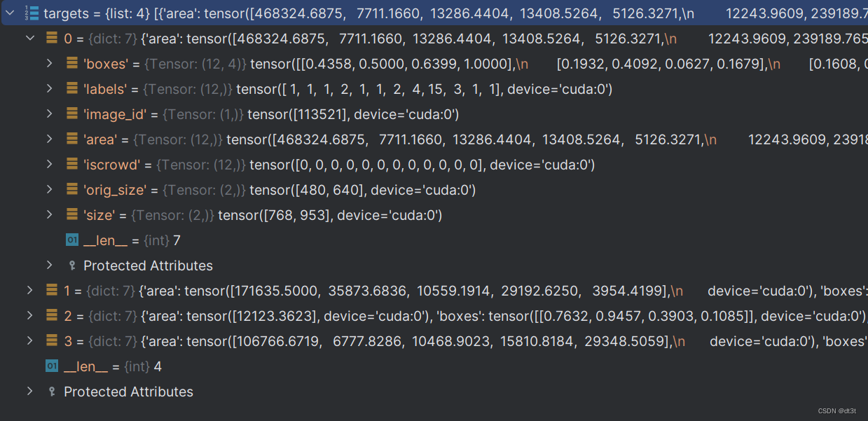Click the key icon for bottom Protected Attributes
This screenshot has height=421, width=868.
coord(51,392)
